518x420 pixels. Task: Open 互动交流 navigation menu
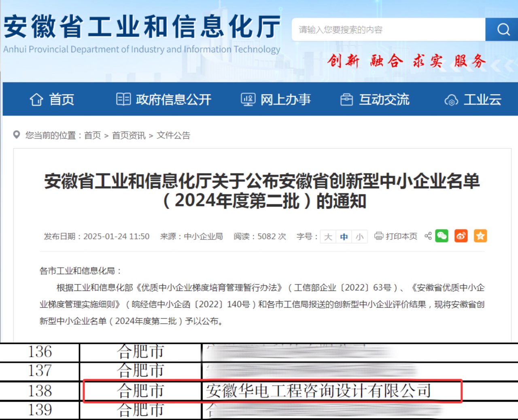(x=375, y=100)
